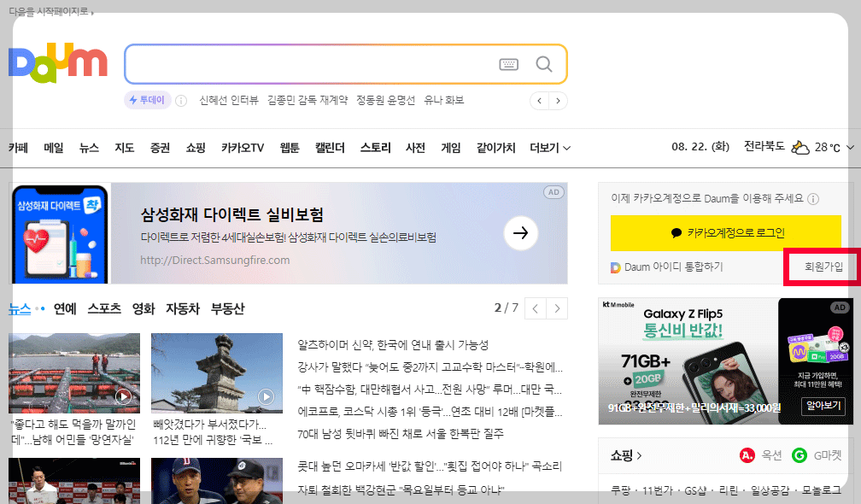
Task: Select the 영화 tab
Action: click(x=143, y=308)
